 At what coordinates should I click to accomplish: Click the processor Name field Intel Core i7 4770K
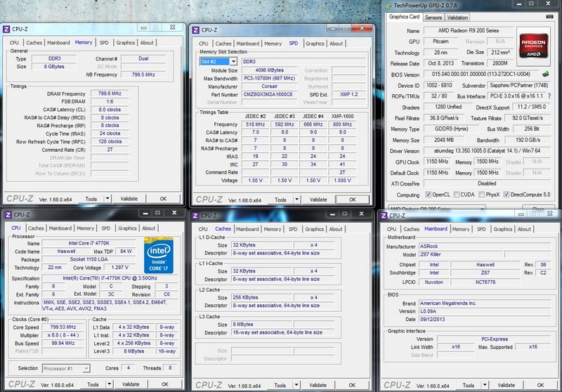(x=89, y=243)
